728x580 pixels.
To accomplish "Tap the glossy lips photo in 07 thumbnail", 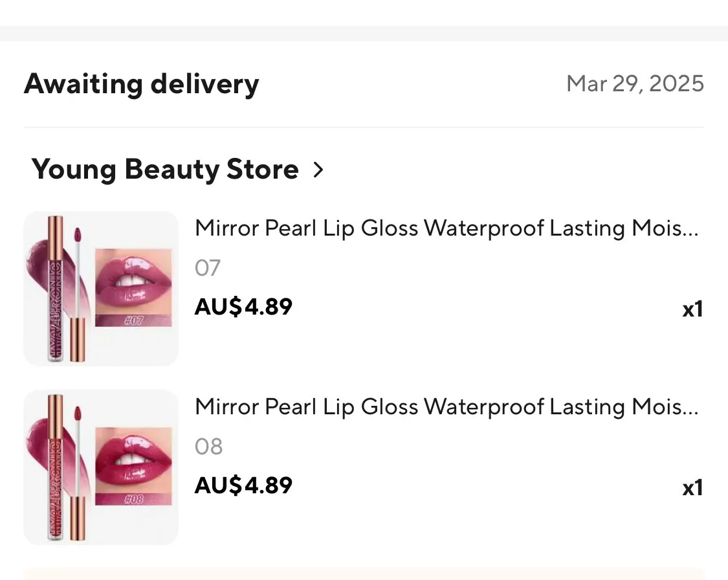I will click(x=133, y=278).
